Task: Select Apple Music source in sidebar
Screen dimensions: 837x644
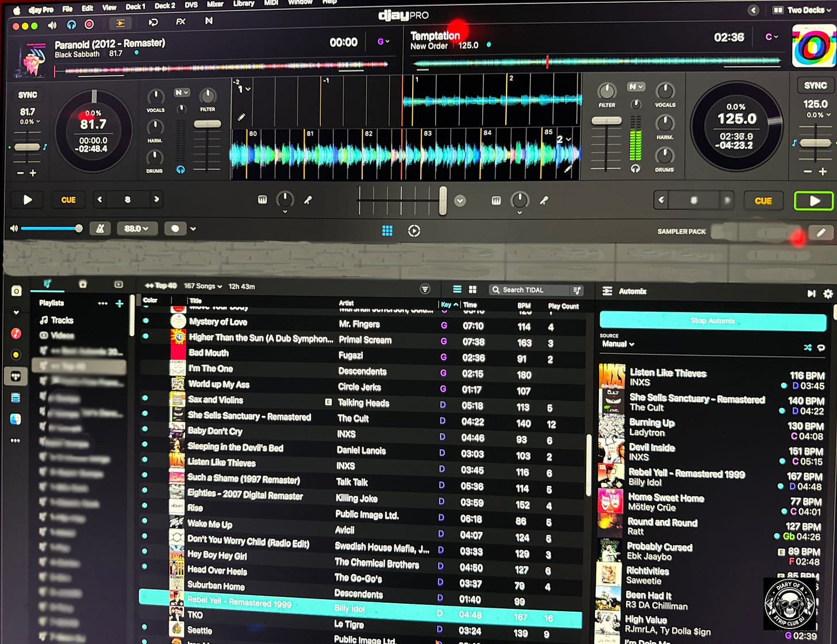Action: pyautogui.click(x=16, y=333)
